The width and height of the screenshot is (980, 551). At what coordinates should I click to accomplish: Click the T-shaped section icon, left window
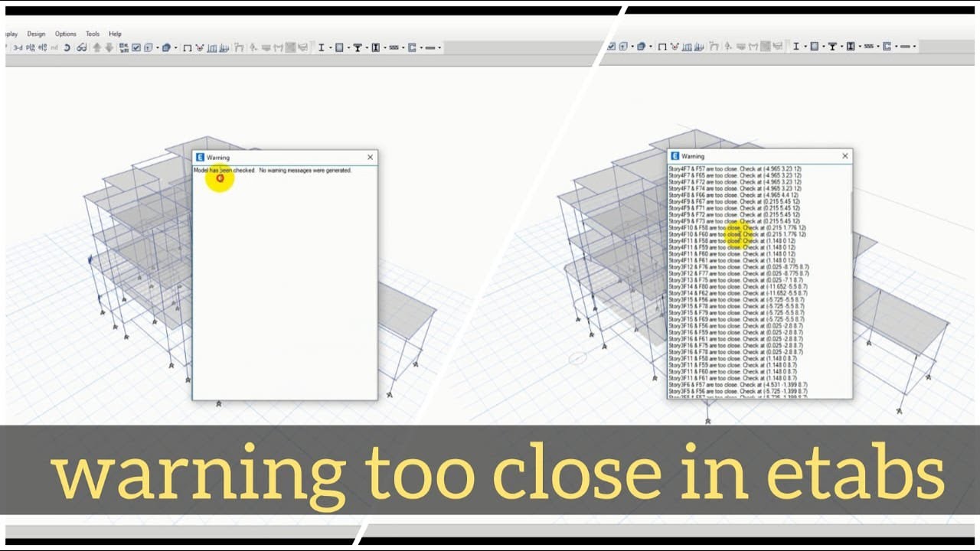click(x=357, y=47)
